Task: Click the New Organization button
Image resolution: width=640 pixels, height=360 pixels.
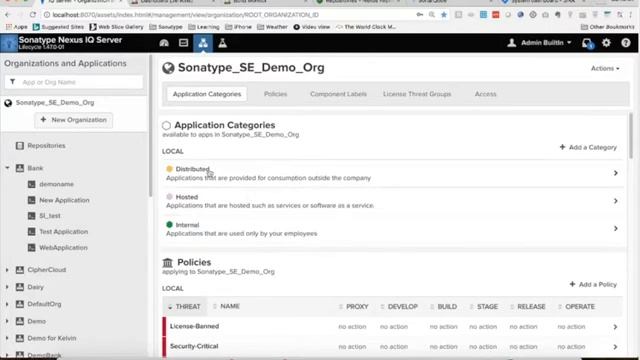Action: pyautogui.click(x=73, y=120)
